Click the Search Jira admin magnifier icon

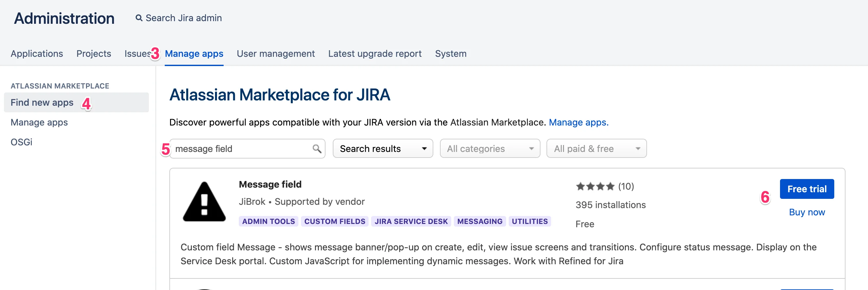139,18
